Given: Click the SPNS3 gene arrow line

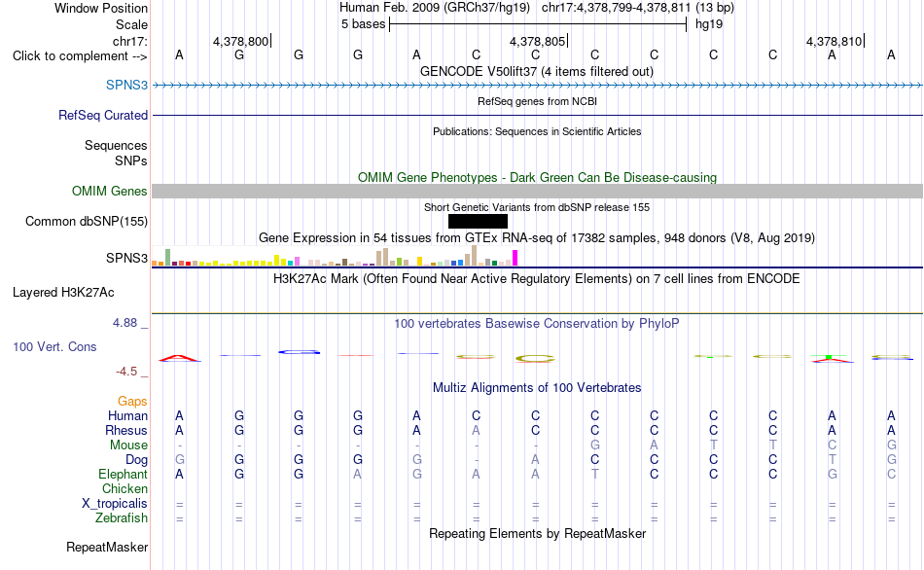Looking at the screenshot, I should (x=538, y=85).
